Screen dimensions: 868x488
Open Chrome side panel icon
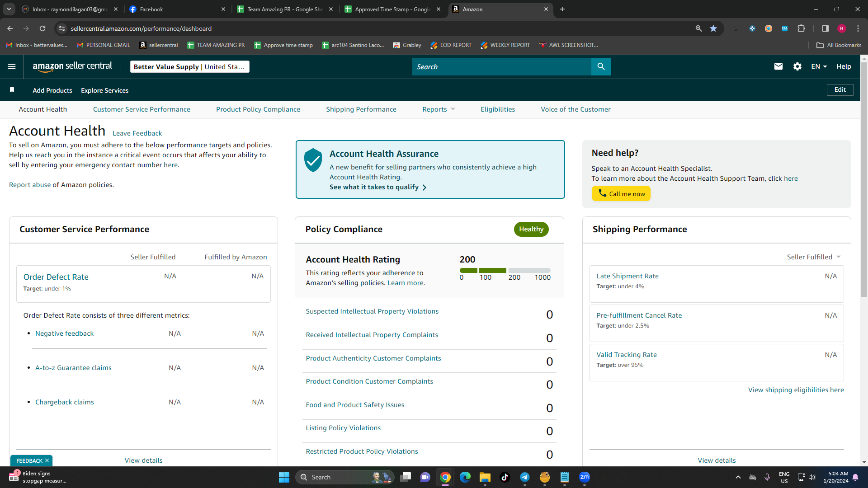pyautogui.click(x=825, y=28)
